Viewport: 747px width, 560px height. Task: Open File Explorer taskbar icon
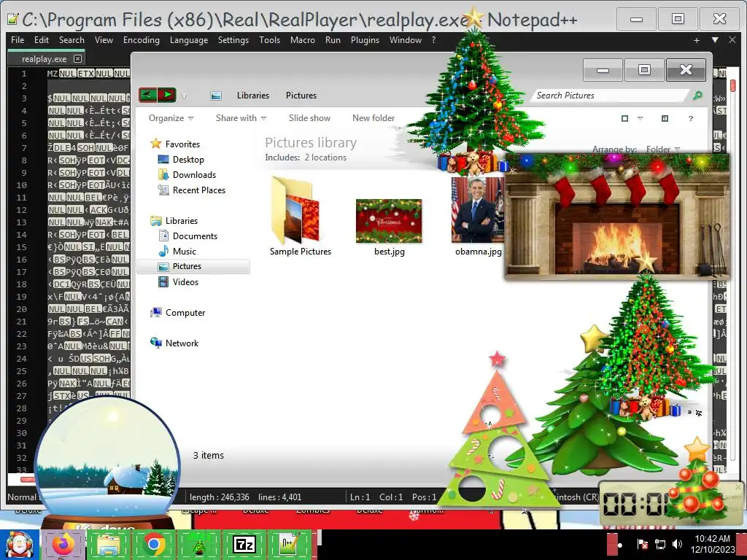[x=108, y=544]
